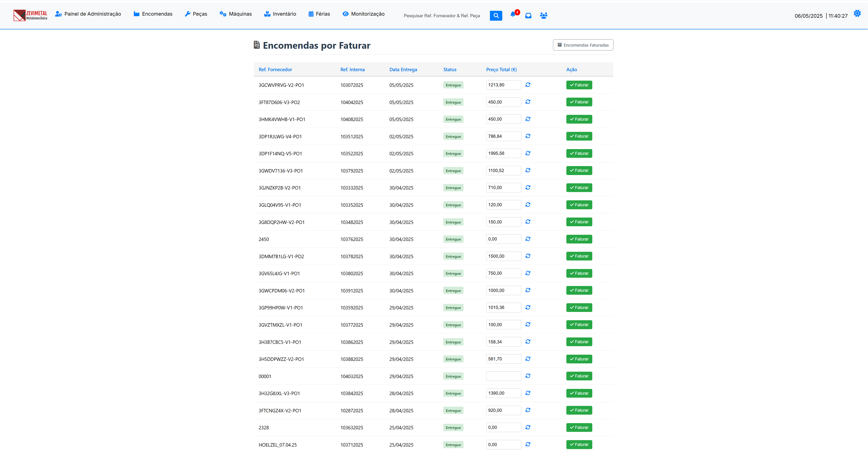Select supplier ref 3GWCPDM06-V2-PO1
868x450 pixels.
point(281,291)
